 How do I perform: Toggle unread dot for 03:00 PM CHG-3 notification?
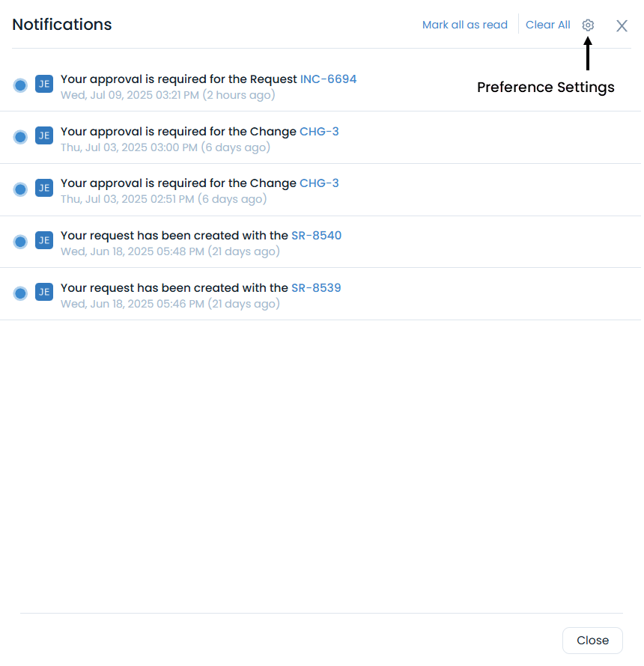(x=20, y=137)
